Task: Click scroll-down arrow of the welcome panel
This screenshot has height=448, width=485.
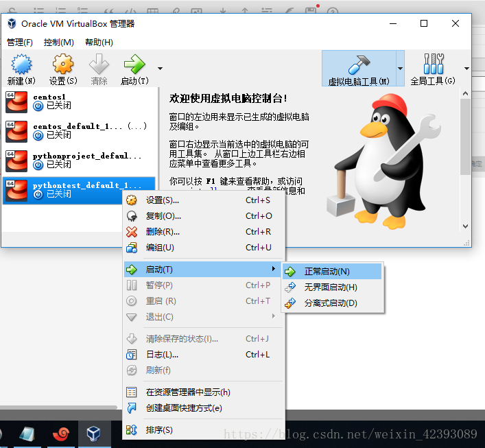Action: click(465, 226)
